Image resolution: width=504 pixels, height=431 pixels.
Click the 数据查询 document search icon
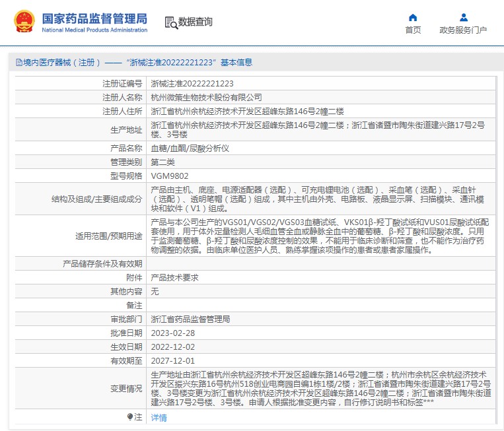170,22
